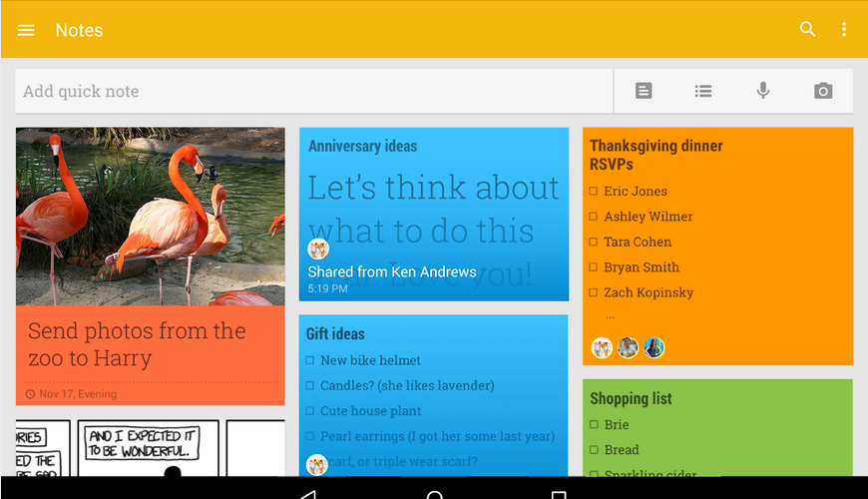Start a voice note with microphone
Image resolution: width=868 pixels, height=499 pixels.
coord(763,90)
